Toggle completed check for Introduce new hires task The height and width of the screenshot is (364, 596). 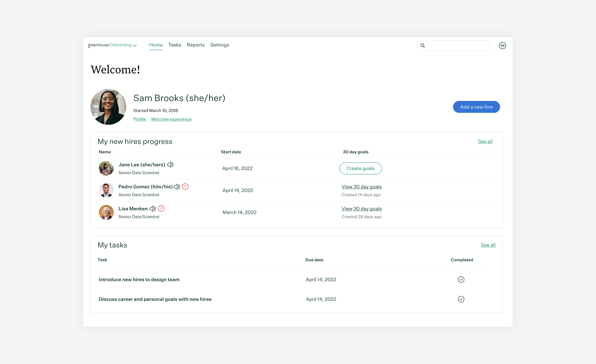461,279
